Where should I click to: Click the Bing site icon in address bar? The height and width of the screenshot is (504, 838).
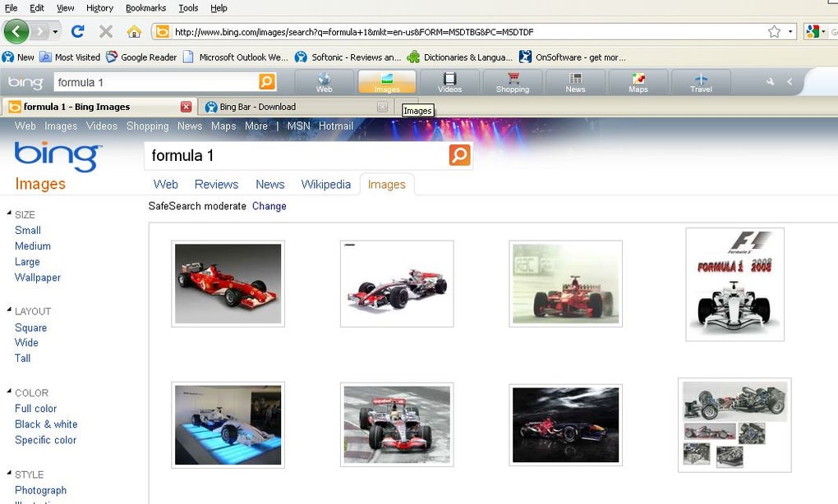point(162,32)
